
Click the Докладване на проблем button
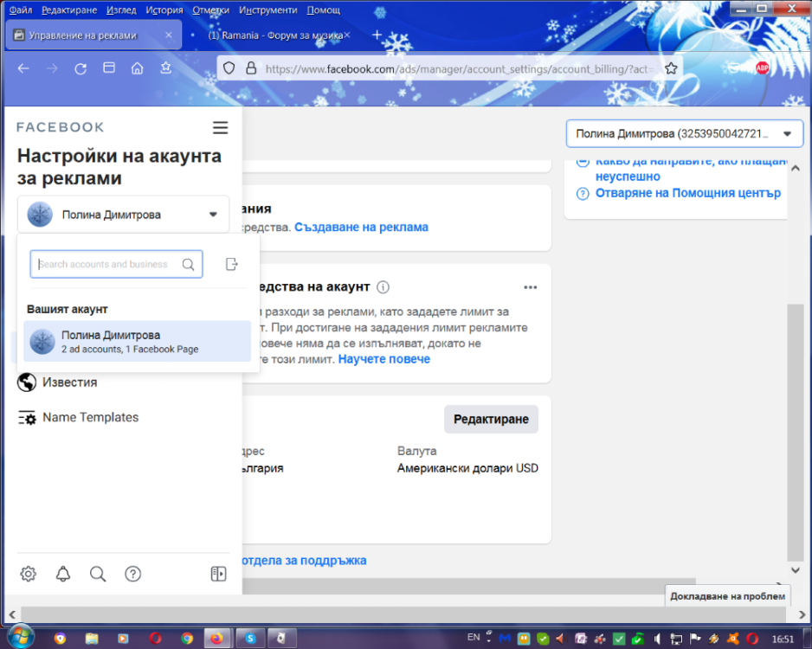click(727, 596)
